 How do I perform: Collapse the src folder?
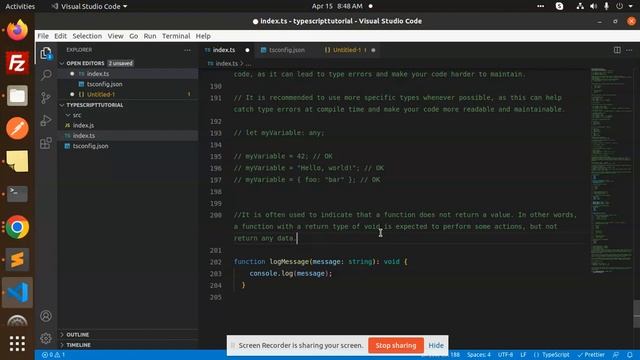[x=77, y=115]
